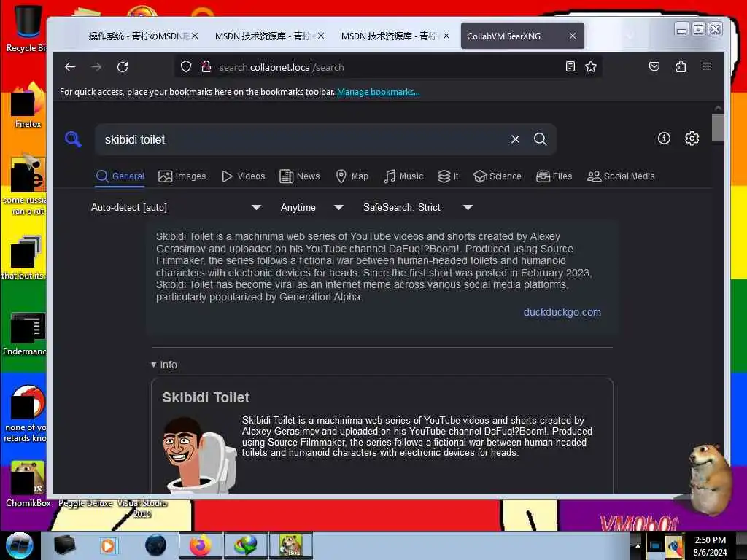
Task: Clear the search query with X icon
Action: tap(516, 139)
